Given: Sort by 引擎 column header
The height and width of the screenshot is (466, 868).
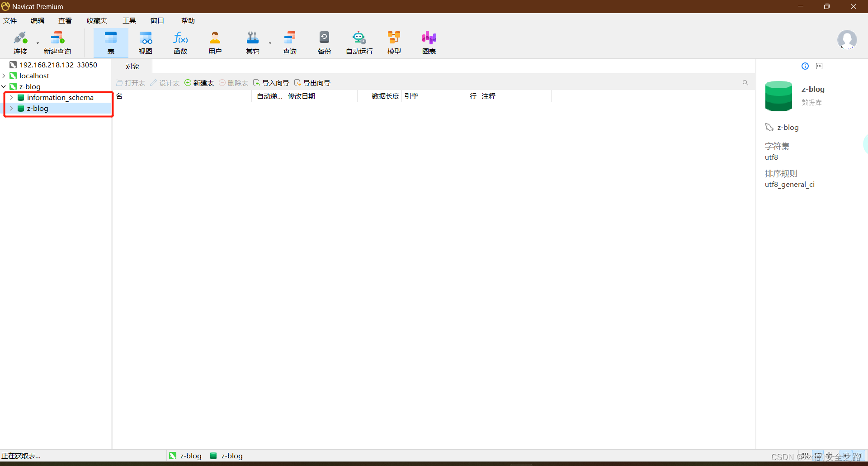Looking at the screenshot, I should pyautogui.click(x=424, y=96).
